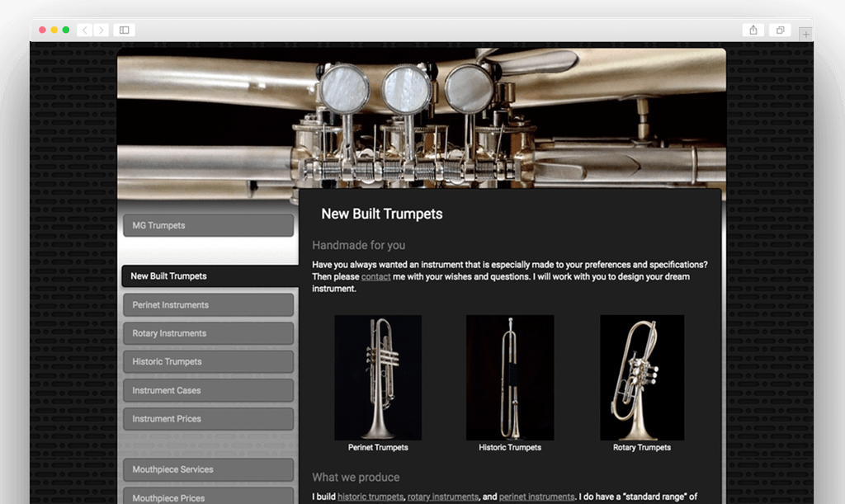Viewport: 845px width, 504px height.
Task: Open the Instrument Cases menu item
Action: (x=208, y=390)
